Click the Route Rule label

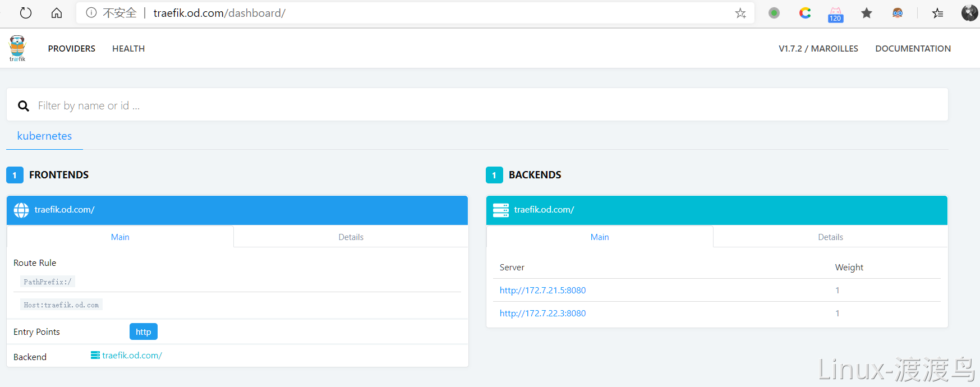pyautogui.click(x=35, y=262)
